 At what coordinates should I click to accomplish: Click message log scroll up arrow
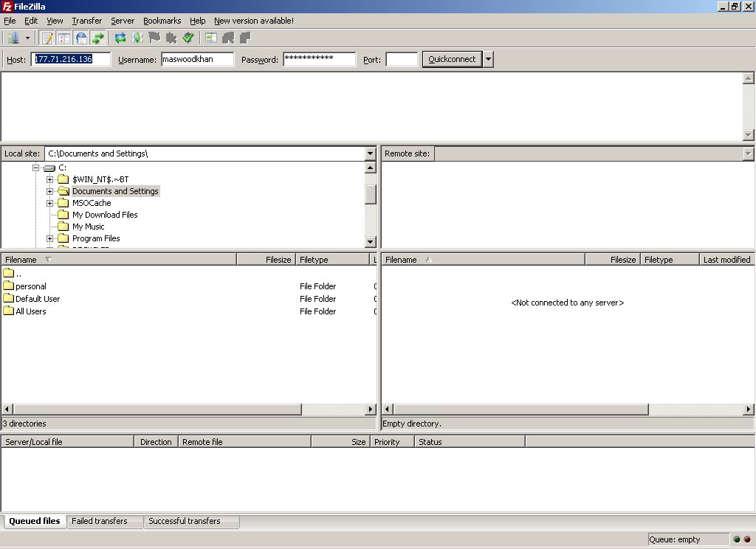pos(748,78)
